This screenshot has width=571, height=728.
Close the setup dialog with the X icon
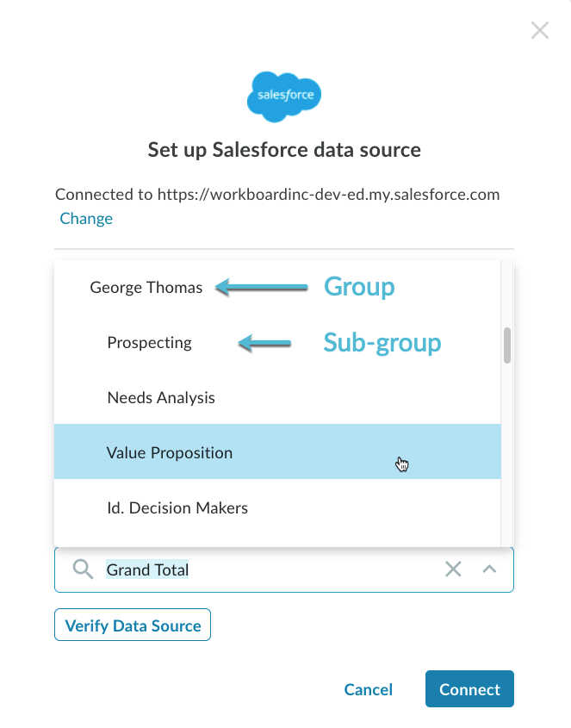(x=540, y=31)
